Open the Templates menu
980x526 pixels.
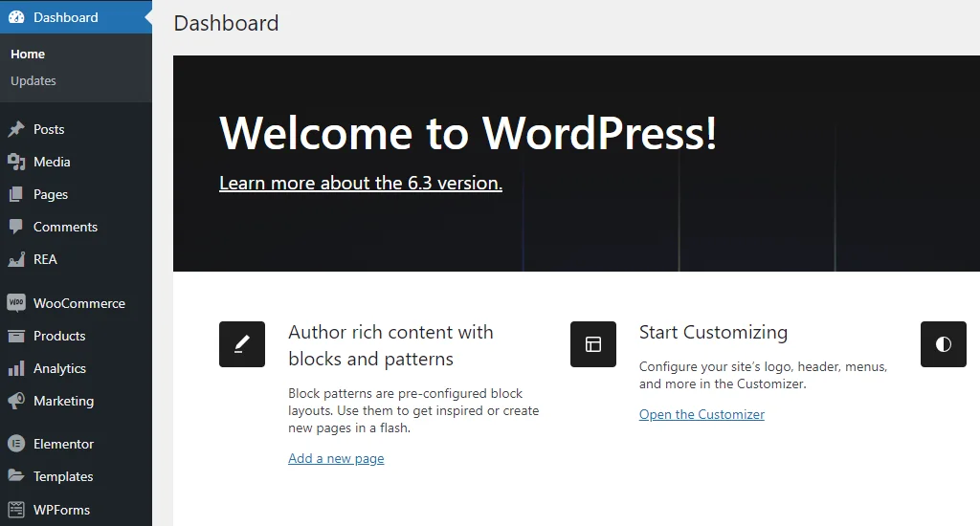click(76, 476)
